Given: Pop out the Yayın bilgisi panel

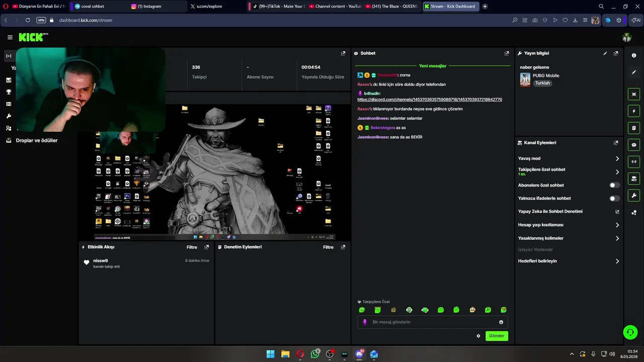Looking at the screenshot, I should point(616,53).
